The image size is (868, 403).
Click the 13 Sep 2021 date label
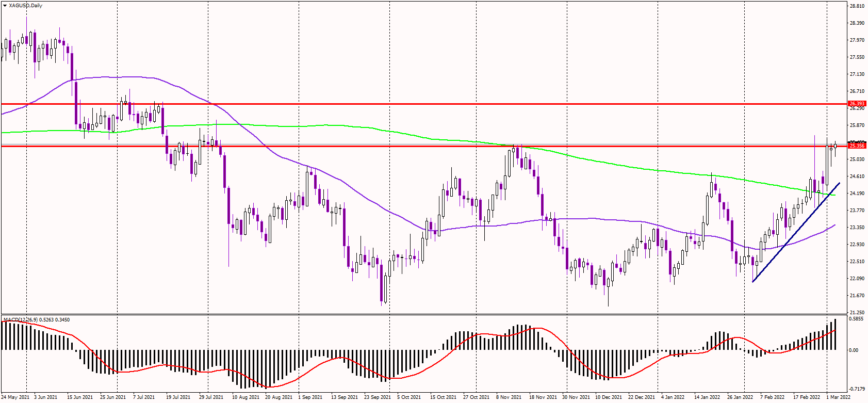coord(344,397)
